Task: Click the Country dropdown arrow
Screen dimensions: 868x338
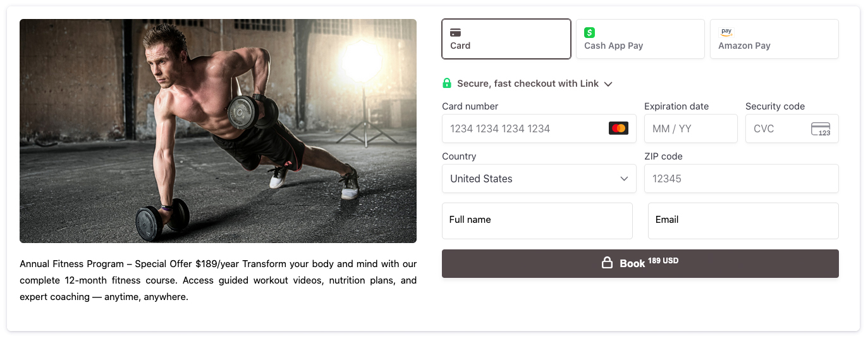Action: 624,178
